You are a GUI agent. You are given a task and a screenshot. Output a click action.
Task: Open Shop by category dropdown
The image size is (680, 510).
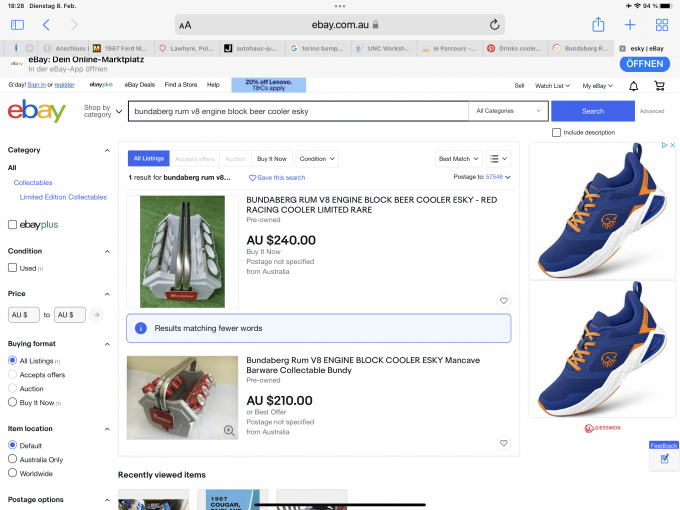click(103, 111)
